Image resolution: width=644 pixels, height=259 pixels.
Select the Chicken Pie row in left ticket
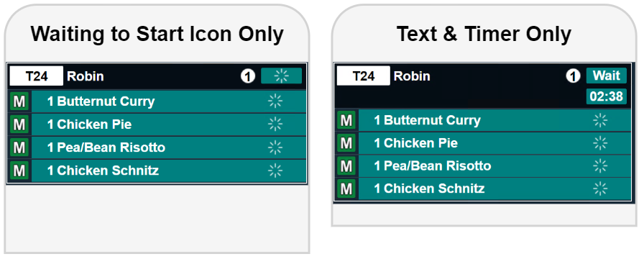157,124
